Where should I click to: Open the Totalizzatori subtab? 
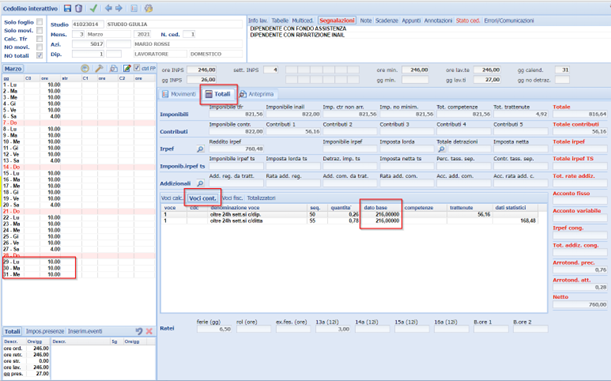pyautogui.click(x=261, y=198)
